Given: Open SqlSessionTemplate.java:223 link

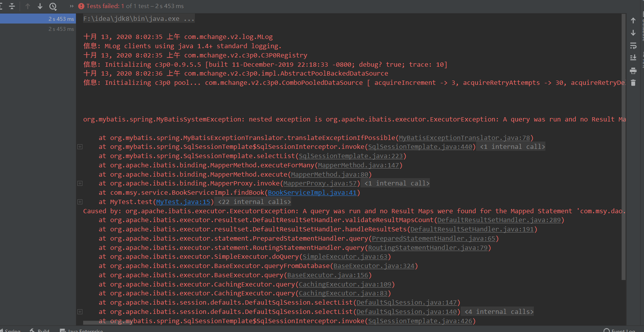Looking at the screenshot, I should pyautogui.click(x=351, y=156).
